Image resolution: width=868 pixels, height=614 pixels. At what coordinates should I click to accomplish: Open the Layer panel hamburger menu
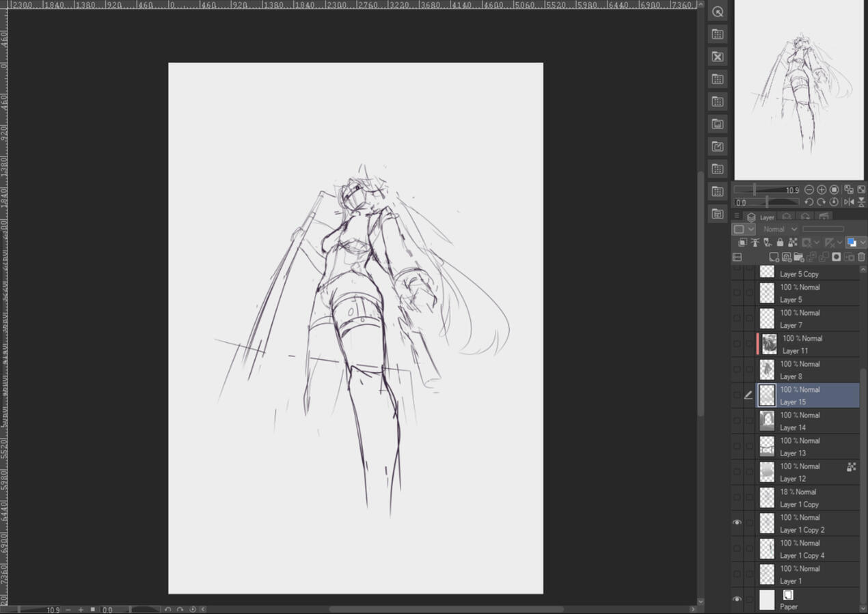(x=737, y=216)
